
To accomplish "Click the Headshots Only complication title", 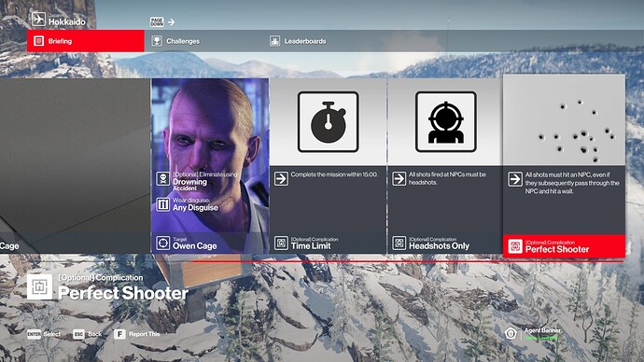I will pos(439,246).
